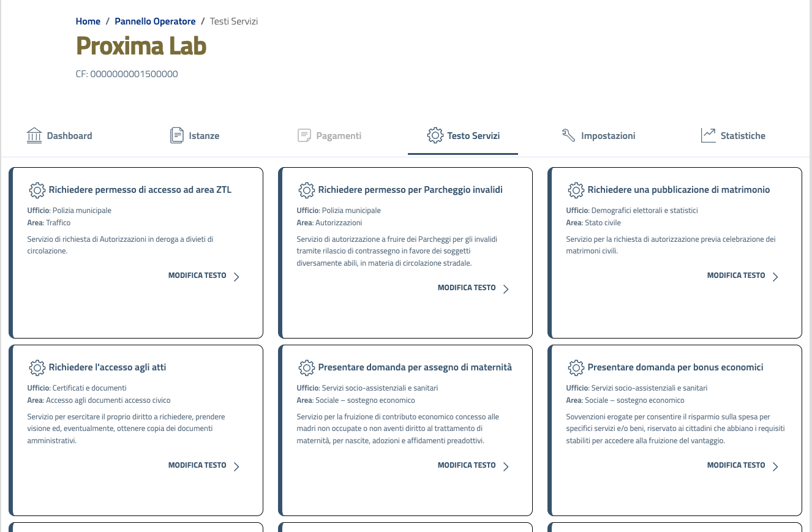Switch to the Statistiche tab
The image size is (812, 532).
click(743, 136)
